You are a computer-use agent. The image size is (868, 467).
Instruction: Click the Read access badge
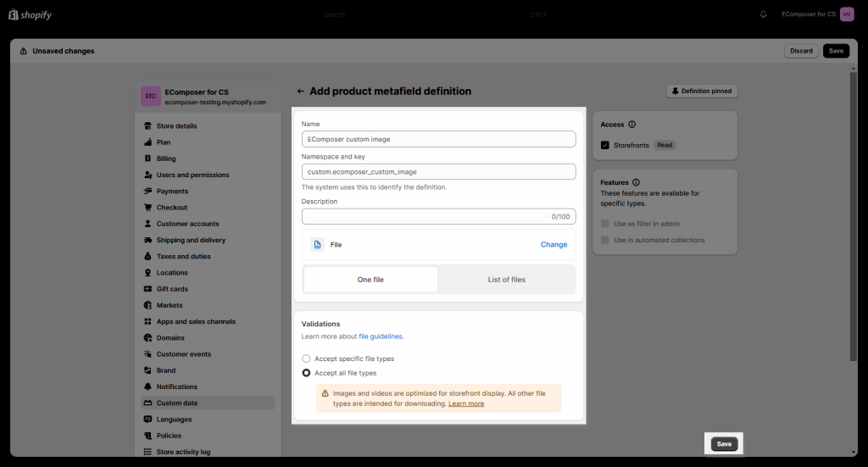[665, 146]
